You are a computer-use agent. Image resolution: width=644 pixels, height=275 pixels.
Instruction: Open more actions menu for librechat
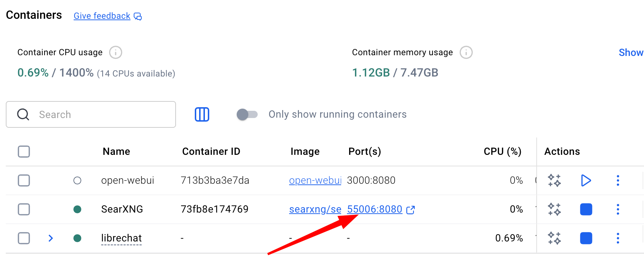[618, 238]
